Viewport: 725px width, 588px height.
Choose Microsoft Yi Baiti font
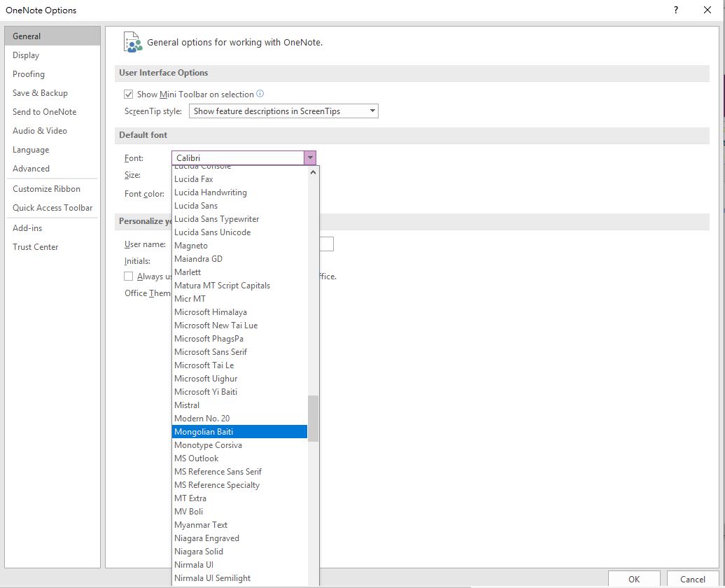tap(239, 392)
